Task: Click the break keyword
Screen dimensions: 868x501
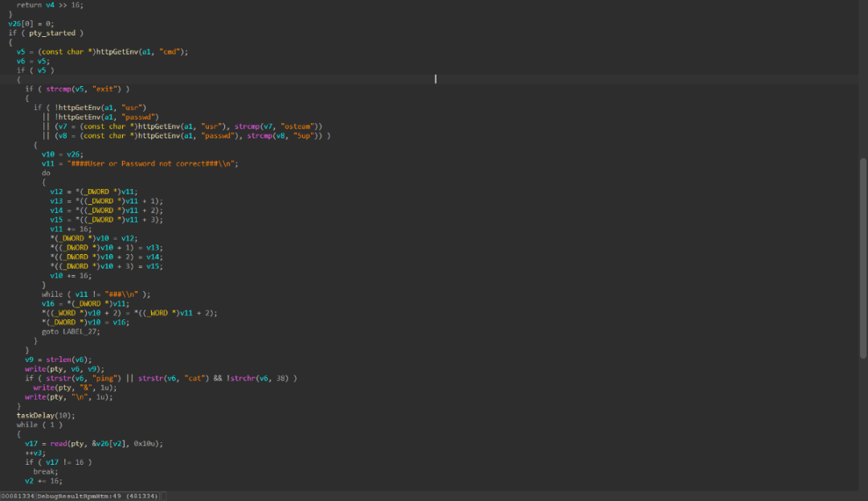Action: (45, 472)
